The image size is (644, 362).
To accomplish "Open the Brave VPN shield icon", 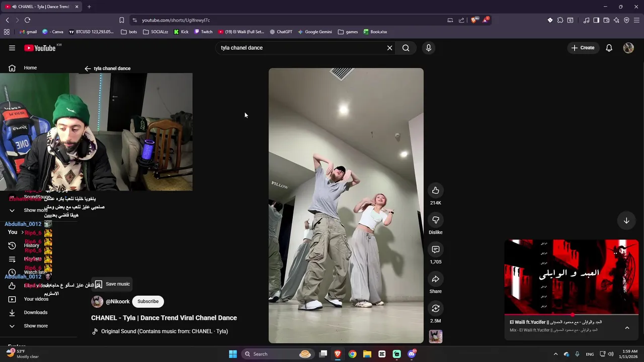I will coord(626,20).
